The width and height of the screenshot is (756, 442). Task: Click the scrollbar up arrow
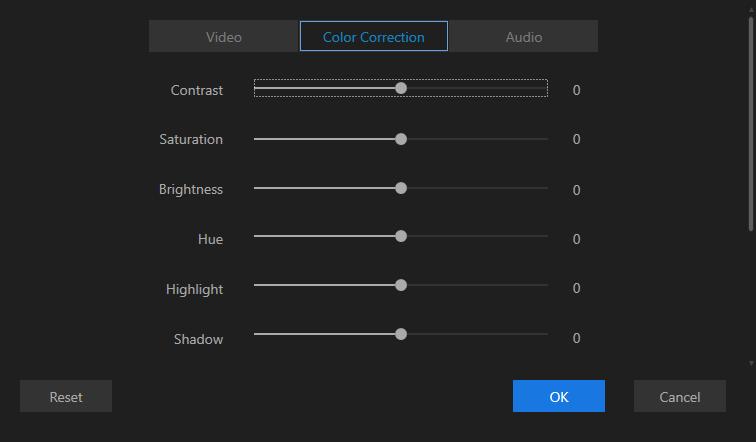point(751,7)
